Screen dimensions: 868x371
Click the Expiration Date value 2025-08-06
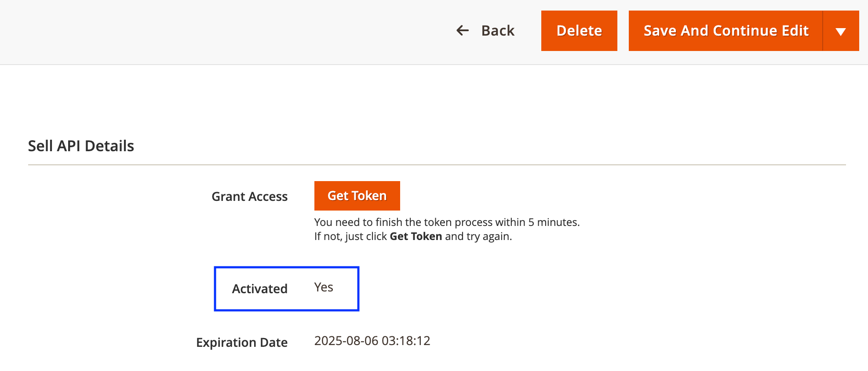[x=372, y=341]
